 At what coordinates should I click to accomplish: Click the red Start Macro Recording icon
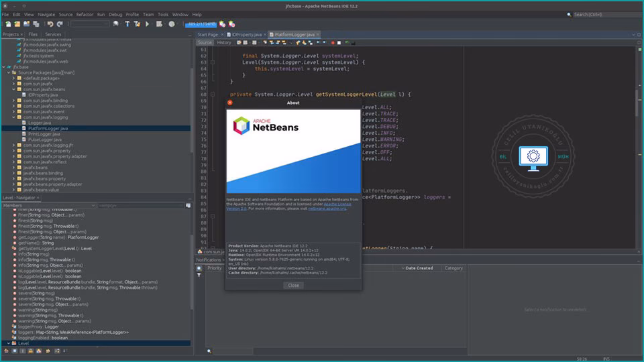coord(333,43)
